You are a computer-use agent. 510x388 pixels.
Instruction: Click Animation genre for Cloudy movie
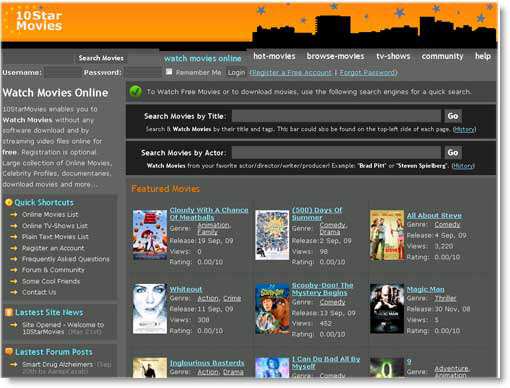[214, 225]
